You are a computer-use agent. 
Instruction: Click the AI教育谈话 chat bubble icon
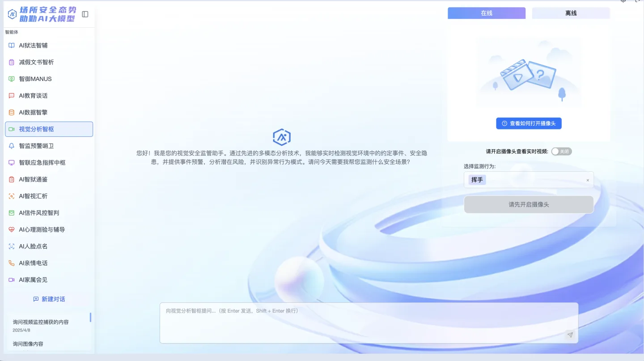click(12, 96)
